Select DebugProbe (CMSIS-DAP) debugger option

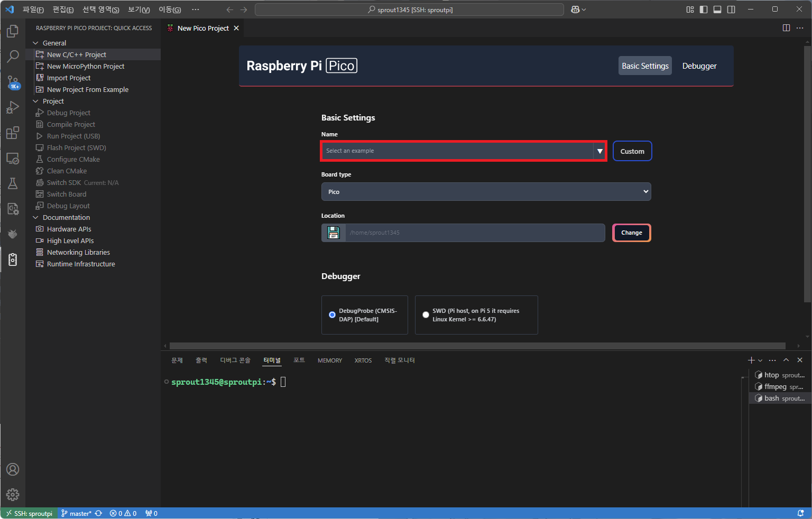(x=332, y=315)
